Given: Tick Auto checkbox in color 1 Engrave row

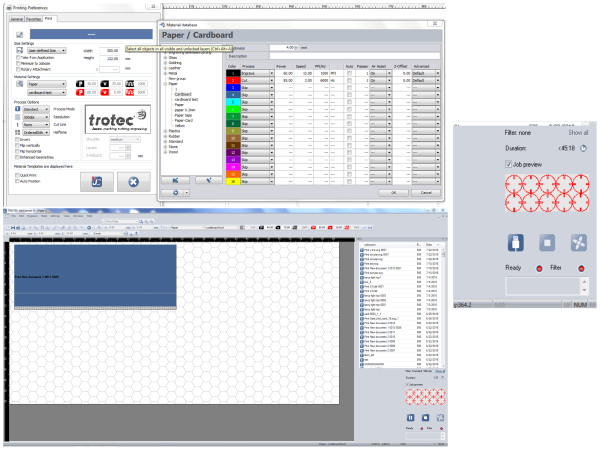Looking at the screenshot, I should tap(349, 73).
